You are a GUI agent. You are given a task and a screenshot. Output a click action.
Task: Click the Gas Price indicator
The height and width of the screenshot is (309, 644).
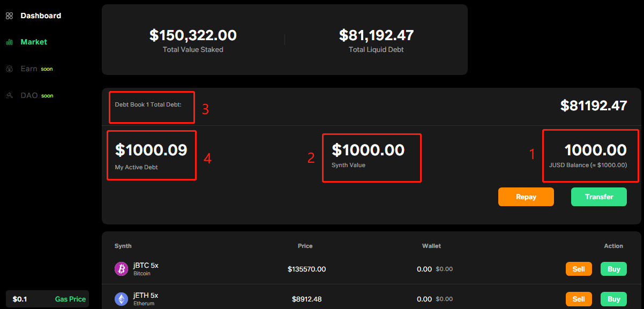coord(47,299)
